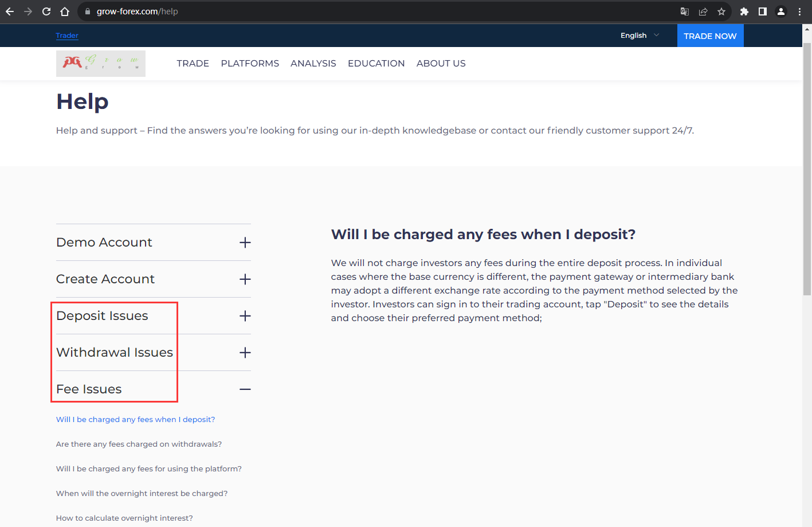The image size is (812, 527).
Task: Go to browser home icon
Action: pyautogui.click(x=65, y=11)
